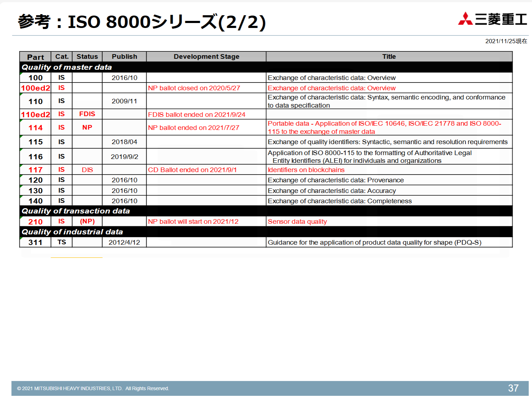Click title 'Exchange of characteristic data: Completeness'
This screenshot has height=399, width=532.
[x=340, y=201]
